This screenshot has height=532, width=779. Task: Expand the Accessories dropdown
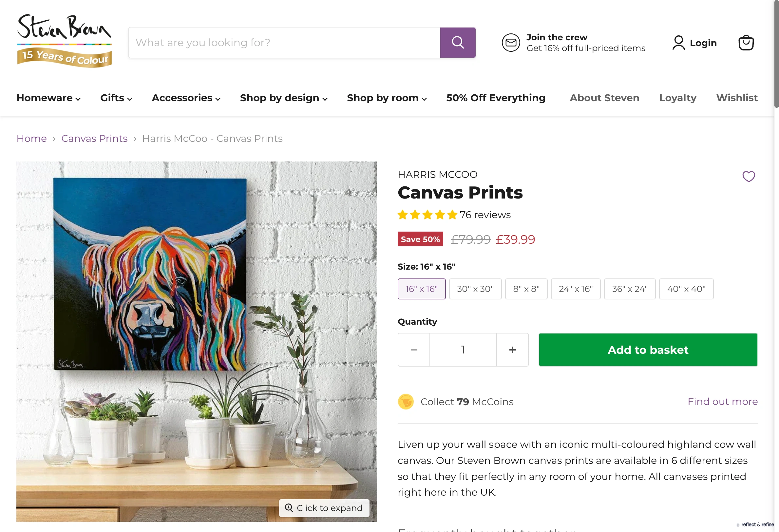186,98
